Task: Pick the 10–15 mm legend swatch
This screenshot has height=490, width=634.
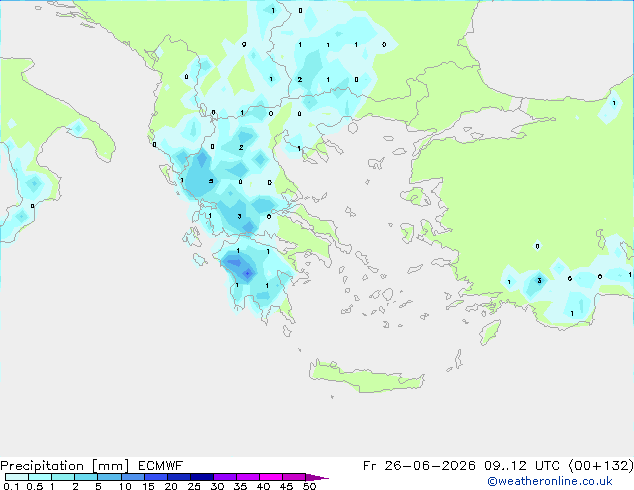Action: tap(133, 477)
